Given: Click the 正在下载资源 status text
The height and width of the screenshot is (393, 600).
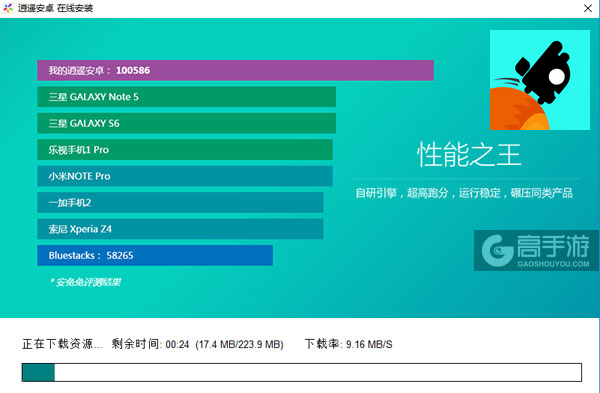Looking at the screenshot, I should pos(62,344).
